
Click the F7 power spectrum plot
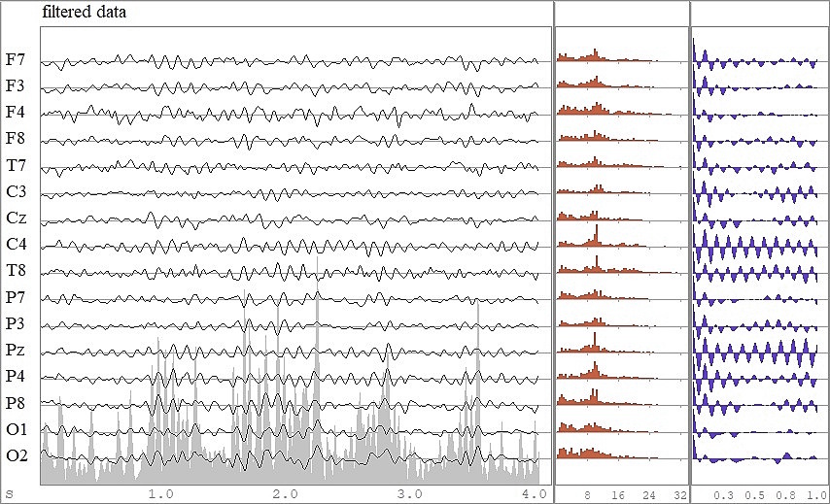(607, 55)
